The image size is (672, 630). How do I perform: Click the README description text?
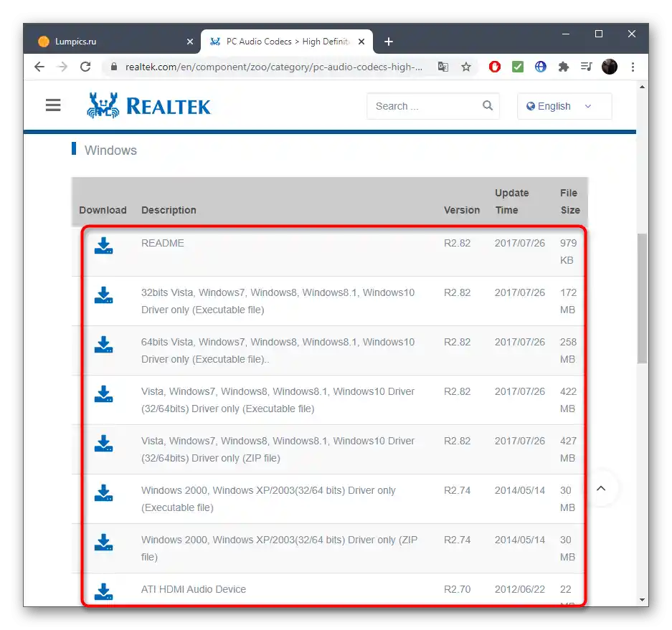click(162, 243)
